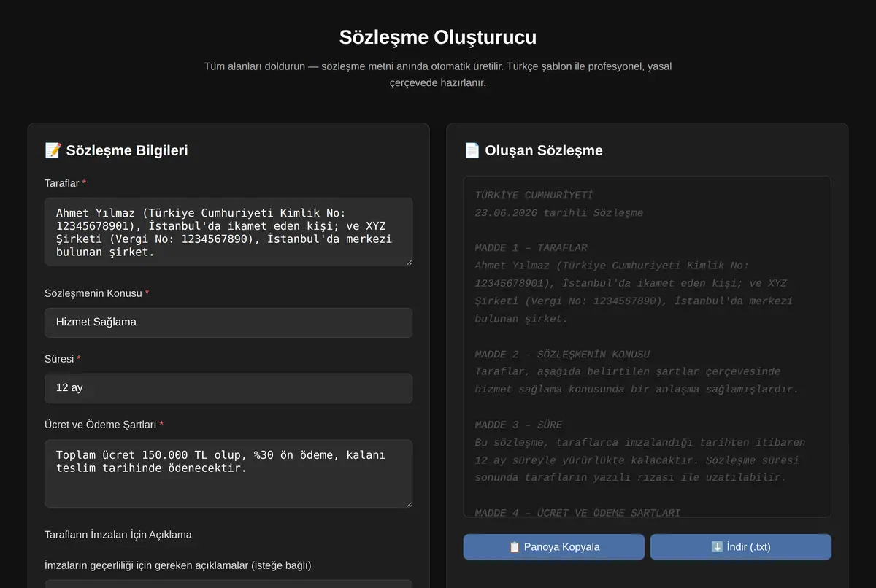Click the subtitle text under the page title
This screenshot has width=876, height=588.
[x=438, y=74]
